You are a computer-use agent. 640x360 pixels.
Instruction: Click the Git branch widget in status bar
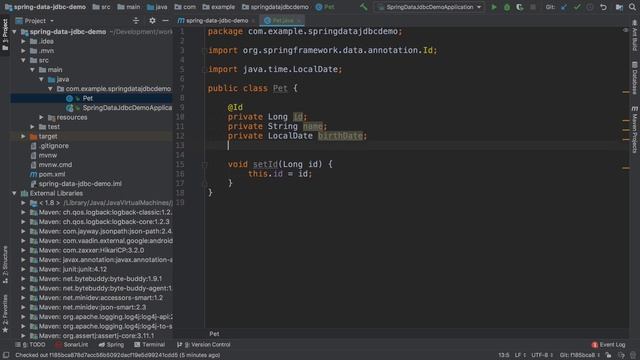coord(580,356)
